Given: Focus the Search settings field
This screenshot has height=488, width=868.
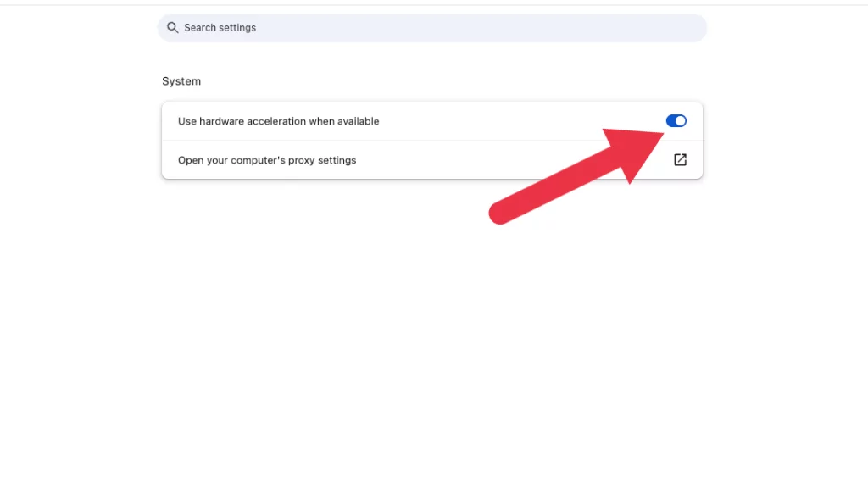Looking at the screenshot, I should click(x=431, y=28).
